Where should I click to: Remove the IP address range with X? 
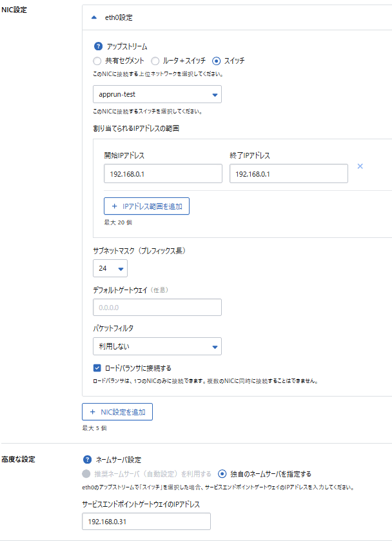pos(360,166)
